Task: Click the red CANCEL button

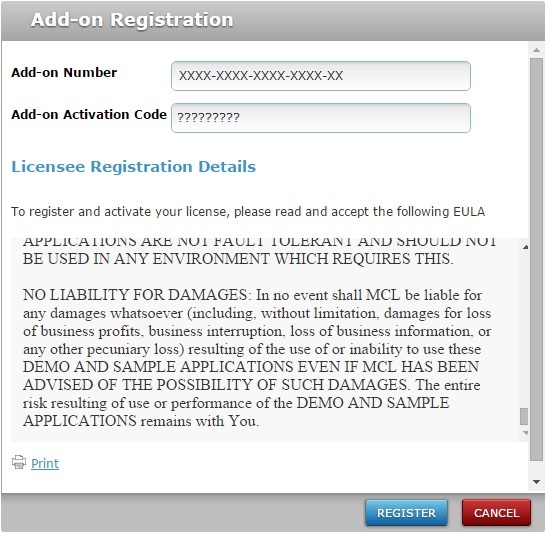Action: coord(496,513)
